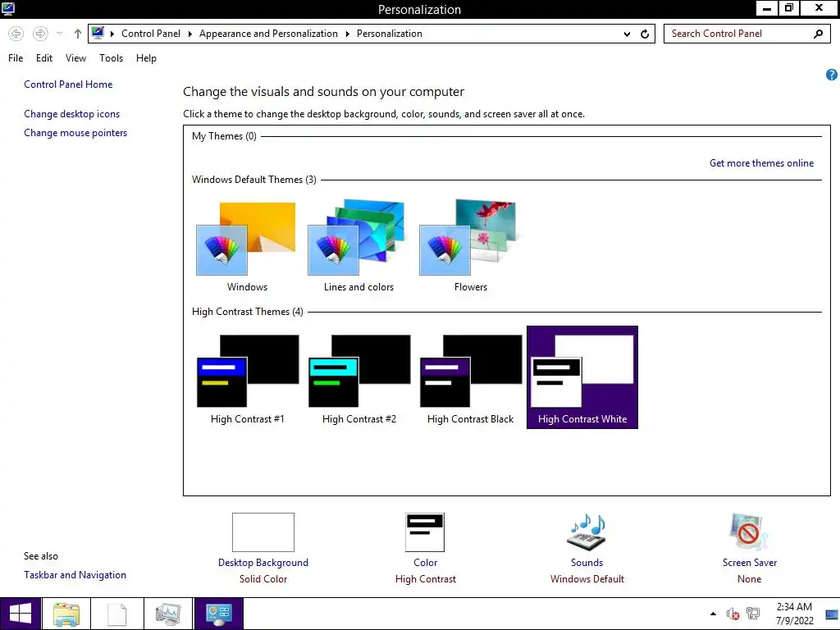The width and height of the screenshot is (840, 630).
Task: Open the Color settings link
Action: click(426, 563)
